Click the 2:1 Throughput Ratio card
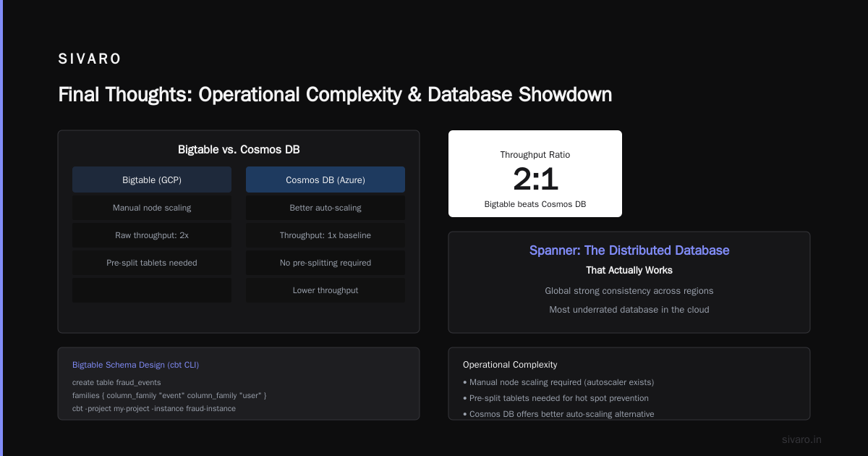Viewport: 868px width, 456px height. click(535, 174)
